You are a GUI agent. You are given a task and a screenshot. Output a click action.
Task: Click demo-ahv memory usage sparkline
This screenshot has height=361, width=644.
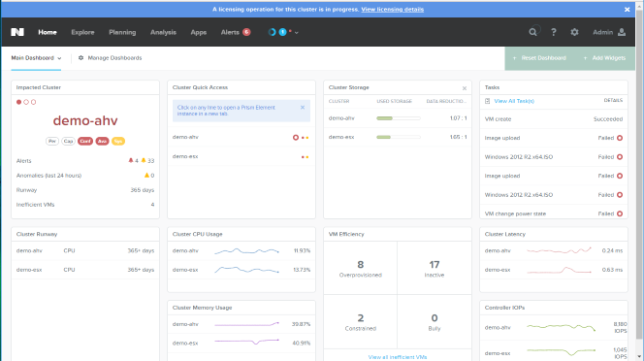(246, 324)
